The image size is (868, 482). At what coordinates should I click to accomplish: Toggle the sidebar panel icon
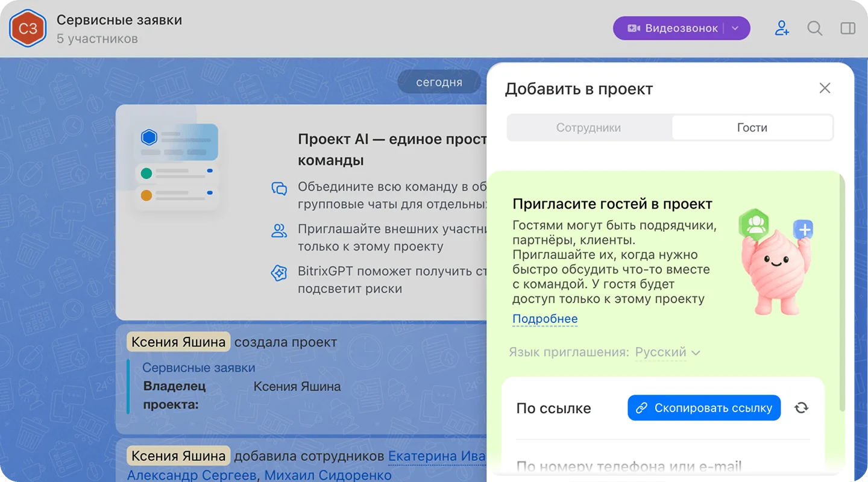coord(848,28)
